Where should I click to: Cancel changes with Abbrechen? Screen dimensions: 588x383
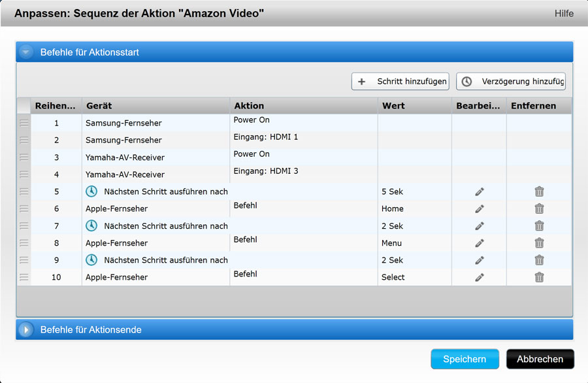(540, 359)
